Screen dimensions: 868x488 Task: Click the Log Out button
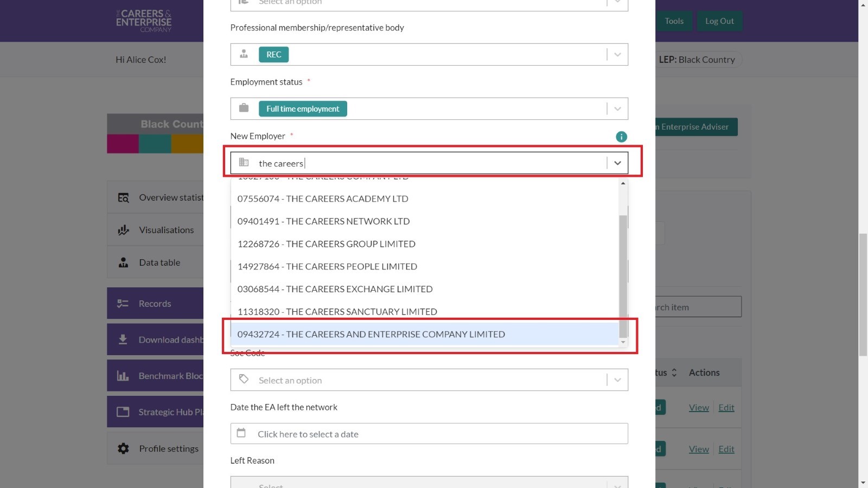(x=719, y=21)
